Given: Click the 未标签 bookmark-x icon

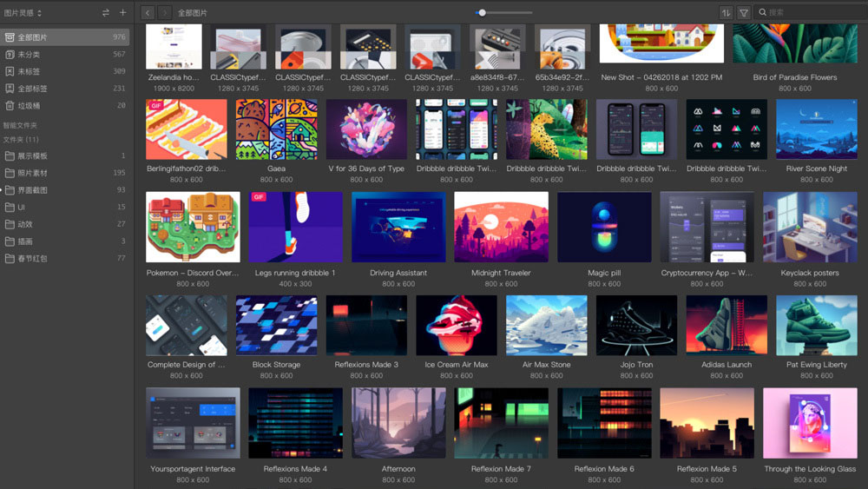Looking at the screenshot, I should click(10, 71).
